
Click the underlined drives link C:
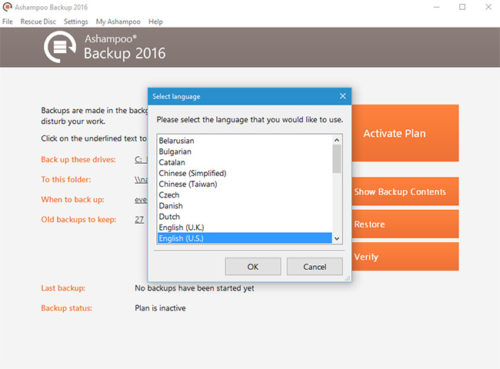click(141, 160)
